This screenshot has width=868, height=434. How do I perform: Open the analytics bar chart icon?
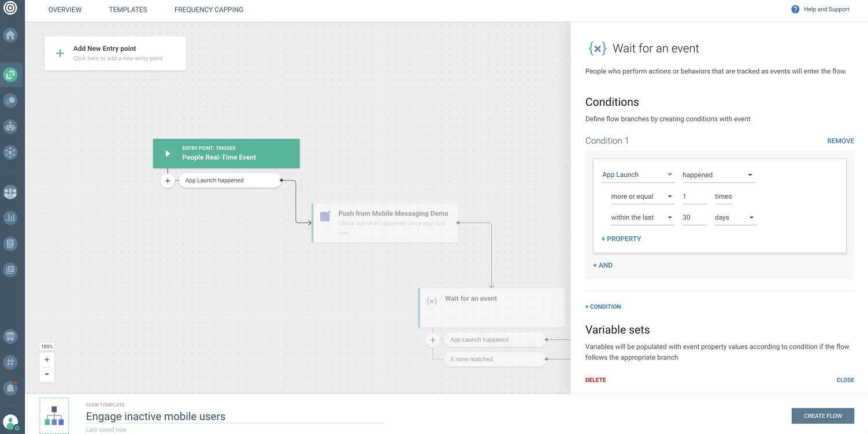tap(10, 218)
